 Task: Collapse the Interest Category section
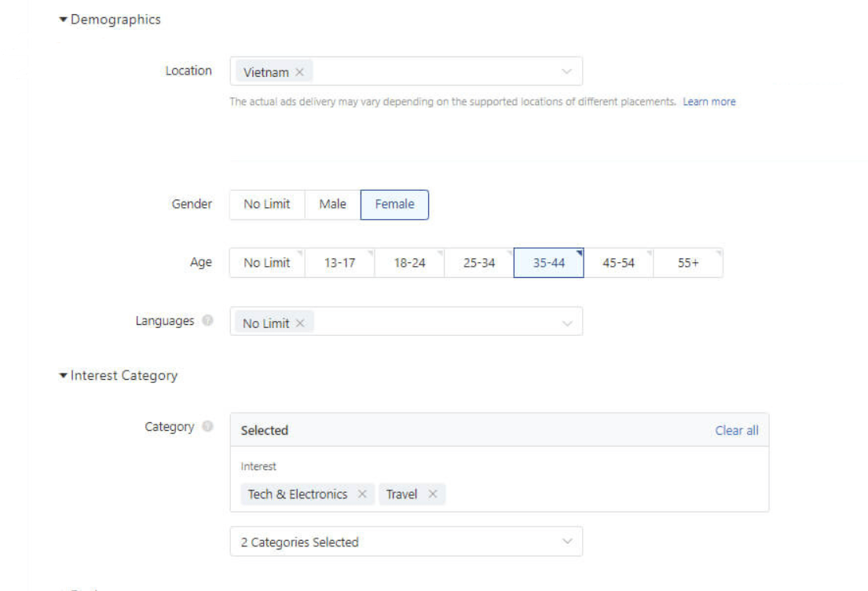[64, 376]
